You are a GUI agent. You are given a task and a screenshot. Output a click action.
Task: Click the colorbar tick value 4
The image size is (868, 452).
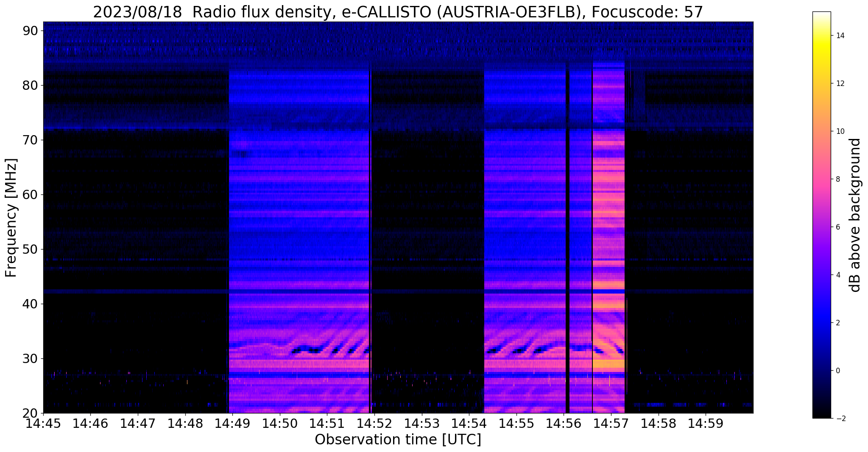838,275
